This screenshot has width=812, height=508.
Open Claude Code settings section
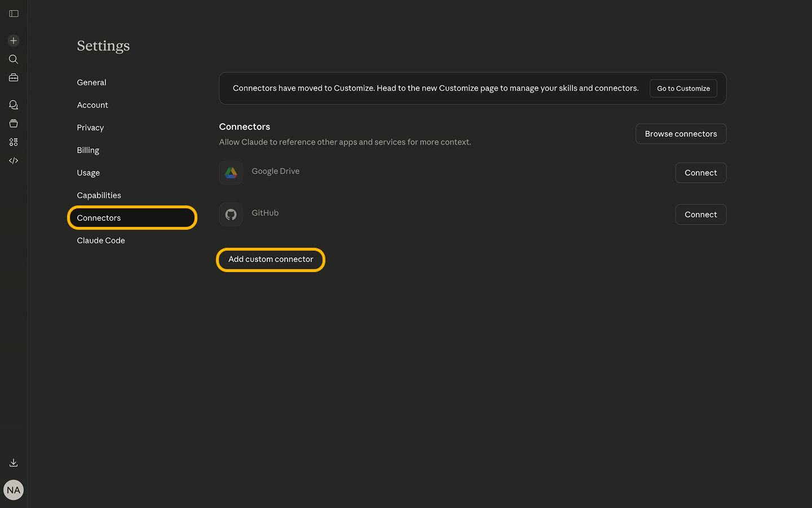(x=101, y=240)
